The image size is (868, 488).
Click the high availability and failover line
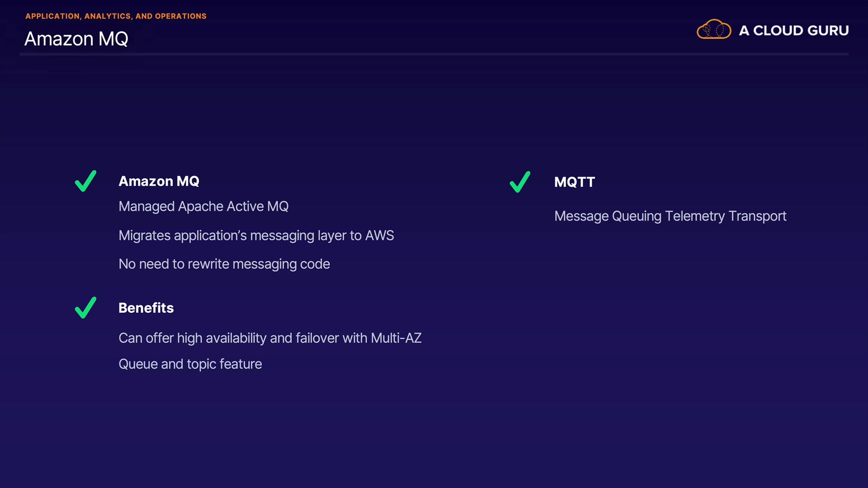(x=270, y=338)
